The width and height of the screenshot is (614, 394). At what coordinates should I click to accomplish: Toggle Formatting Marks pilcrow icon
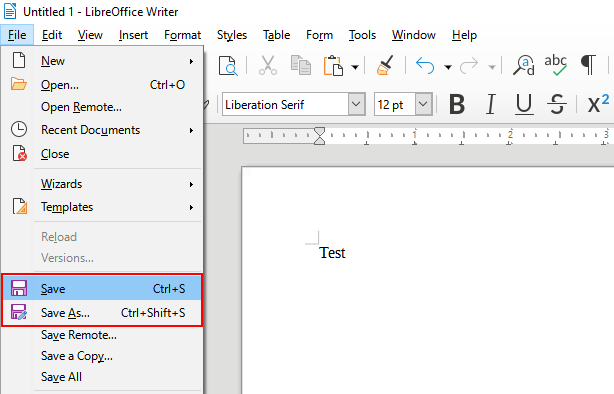point(588,65)
